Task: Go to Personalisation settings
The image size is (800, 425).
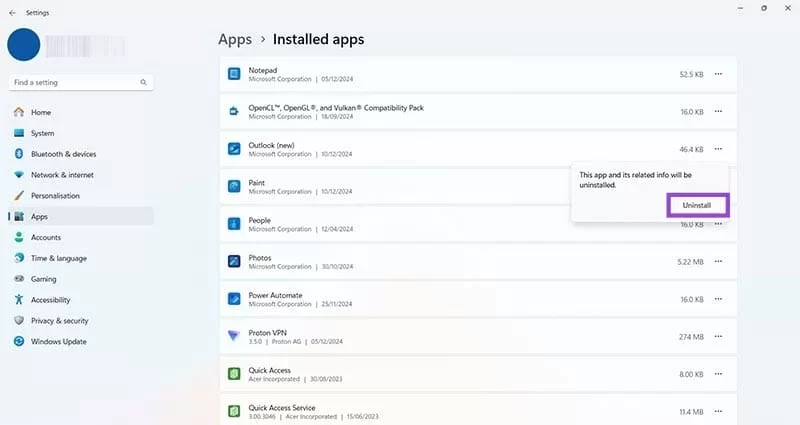Action: (x=55, y=196)
